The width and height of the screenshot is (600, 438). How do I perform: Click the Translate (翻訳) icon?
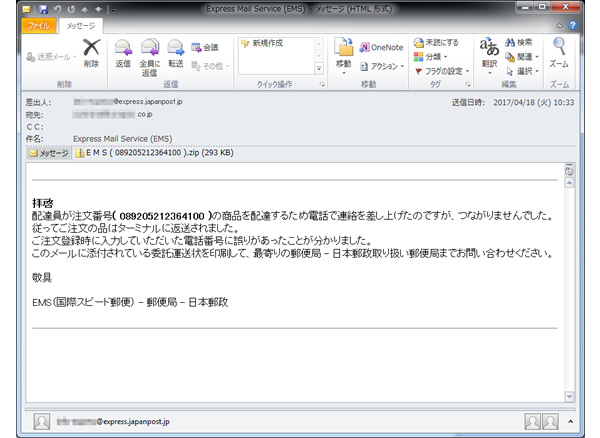489,47
